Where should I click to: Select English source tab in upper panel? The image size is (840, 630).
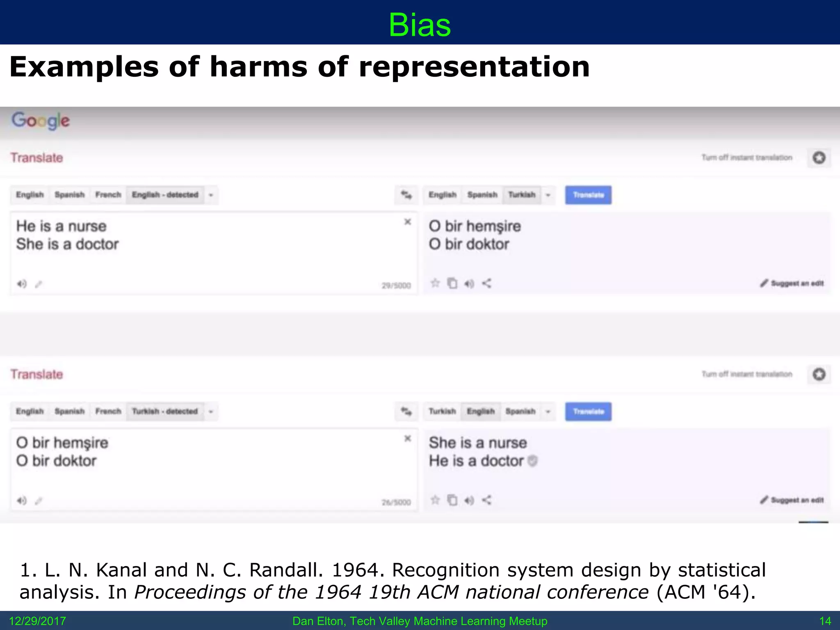(30, 195)
